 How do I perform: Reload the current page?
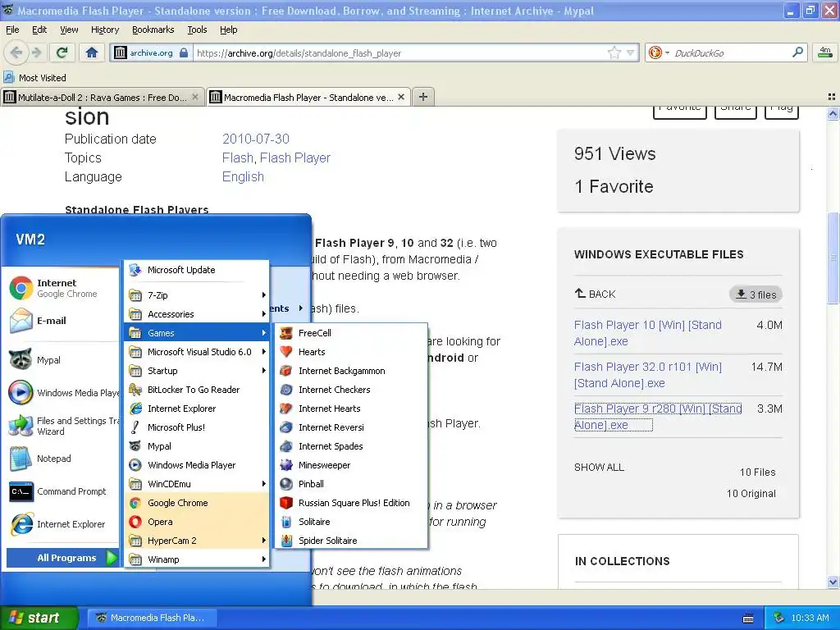(62, 52)
